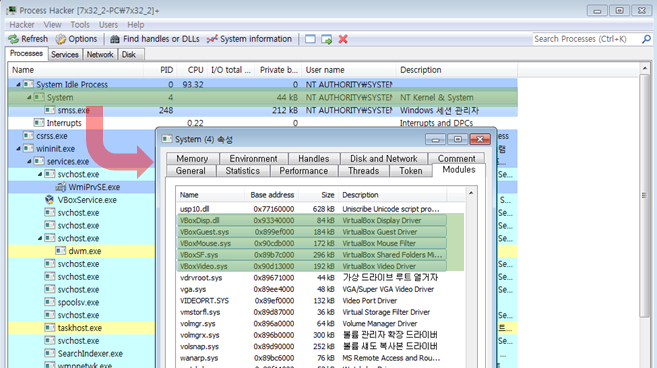
Task: Select the csrss.exe process
Action: coord(52,136)
